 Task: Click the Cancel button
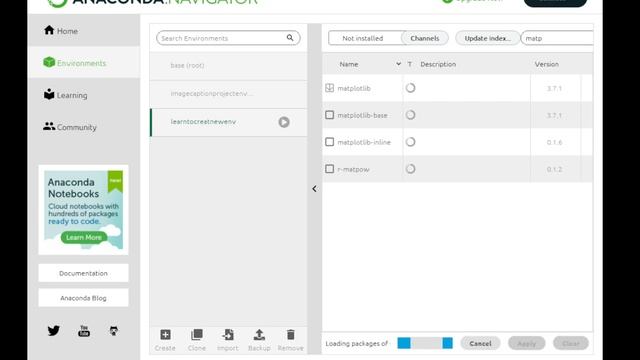tap(480, 343)
